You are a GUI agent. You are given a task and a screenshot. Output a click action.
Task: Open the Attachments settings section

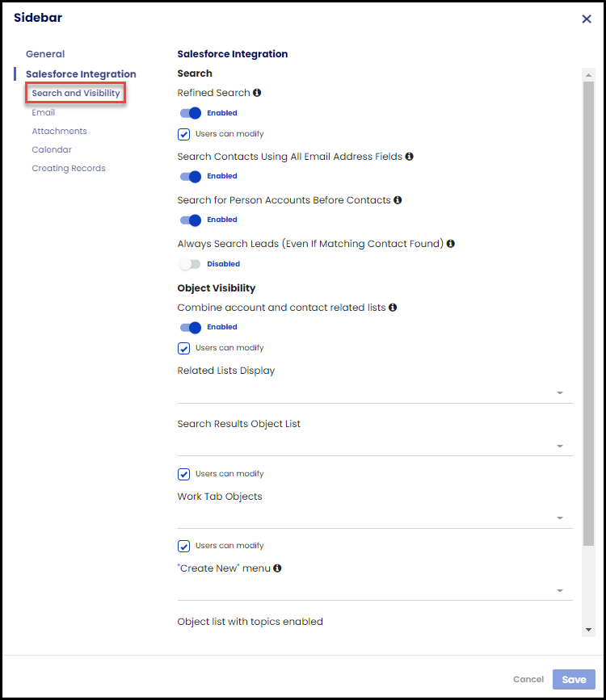[x=60, y=131]
